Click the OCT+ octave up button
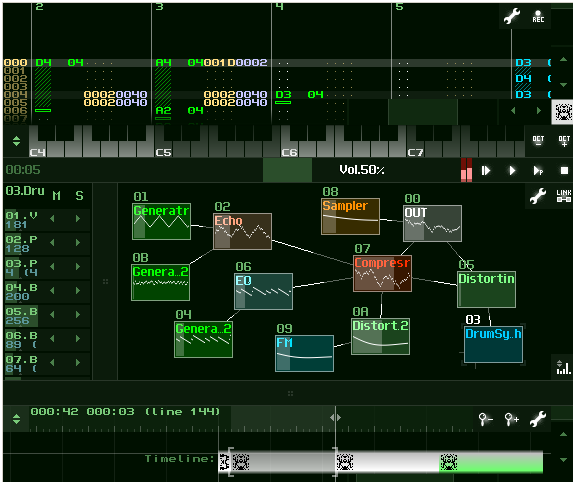 tap(564, 141)
